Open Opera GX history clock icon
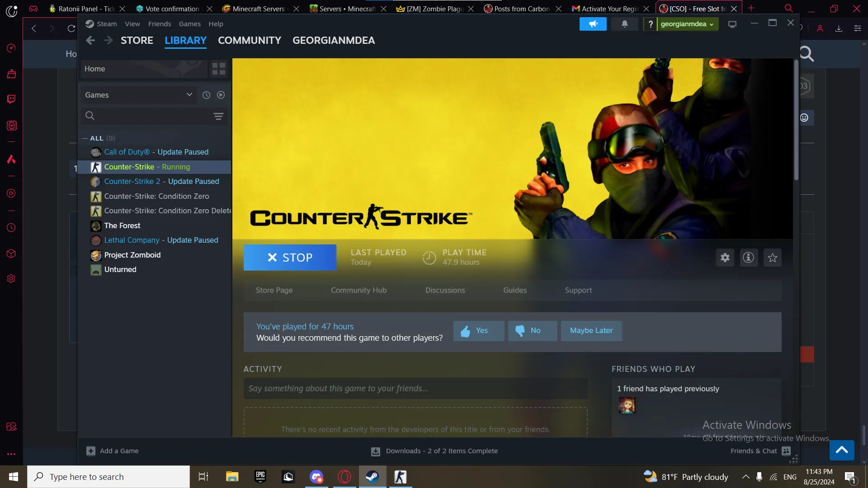Image resolution: width=868 pixels, height=488 pixels. (11, 228)
